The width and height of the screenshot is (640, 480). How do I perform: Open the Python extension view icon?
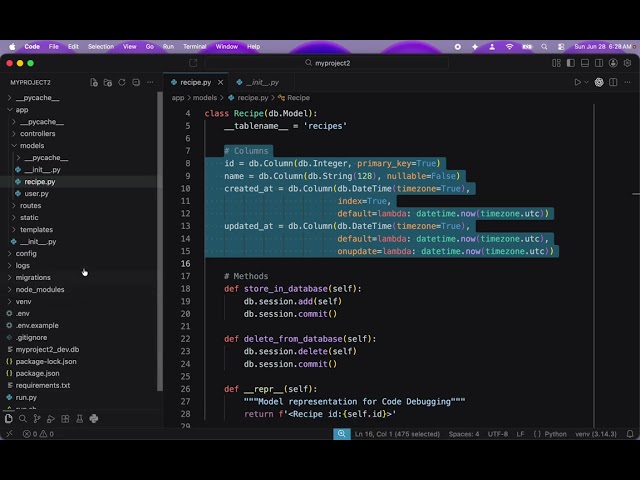point(93,418)
